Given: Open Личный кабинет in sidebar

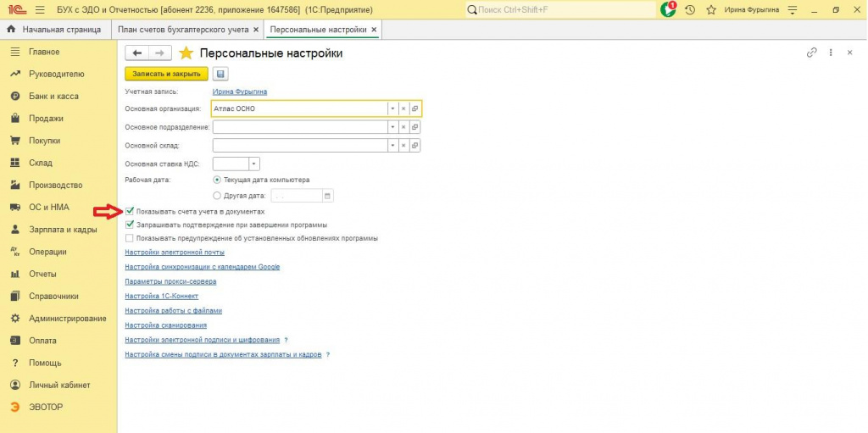Looking at the screenshot, I should [58, 385].
